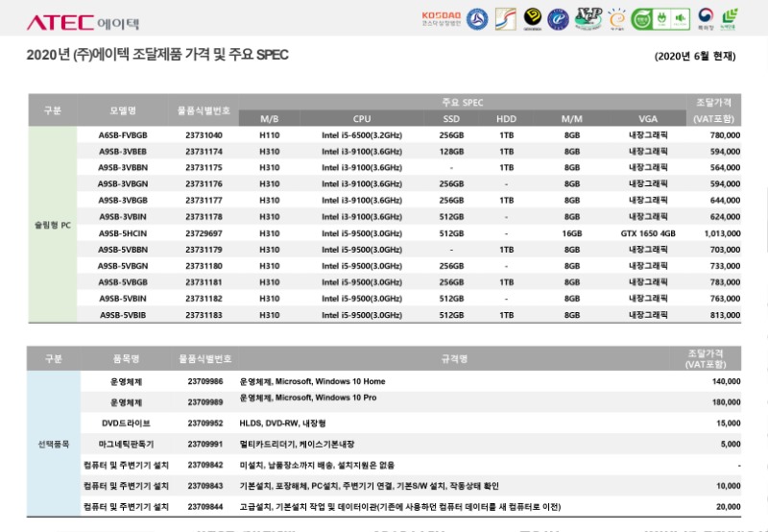Click the '선택품목' category cell
Viewport: 768px width, 532px height.
(54, 445)
